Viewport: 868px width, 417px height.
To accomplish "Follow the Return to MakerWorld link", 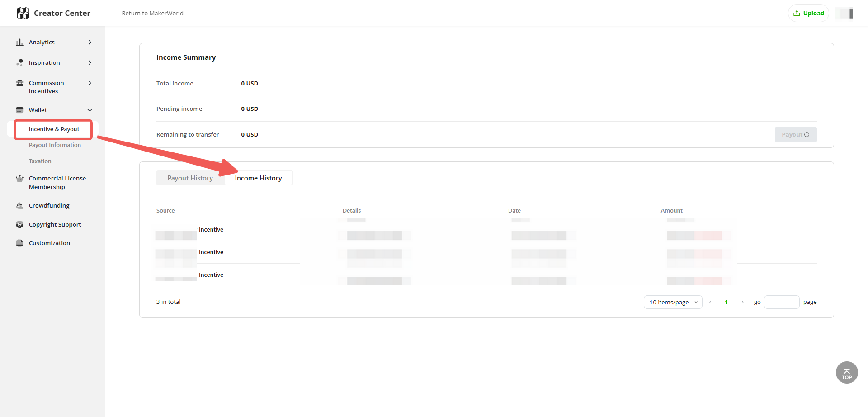I will [x=152, y=13].
